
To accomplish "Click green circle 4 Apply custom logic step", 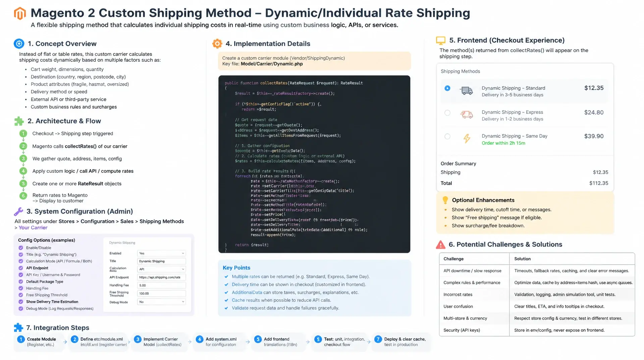I will click(23, 171).
